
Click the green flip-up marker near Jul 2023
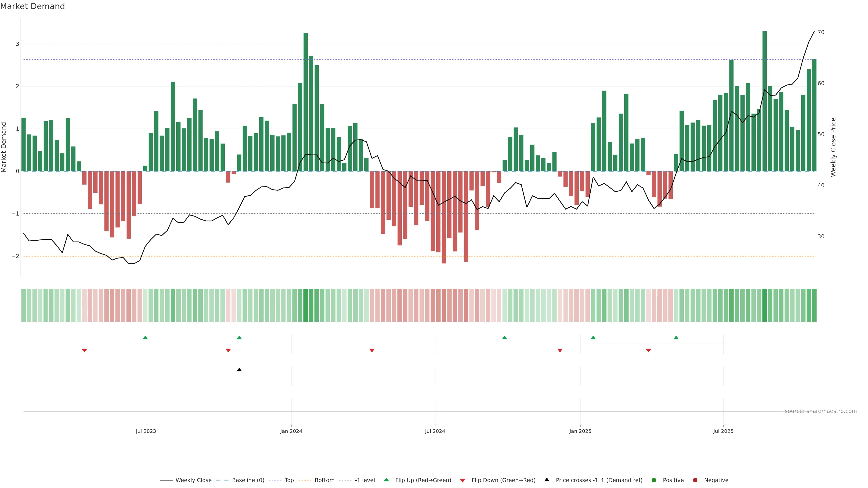145,338
